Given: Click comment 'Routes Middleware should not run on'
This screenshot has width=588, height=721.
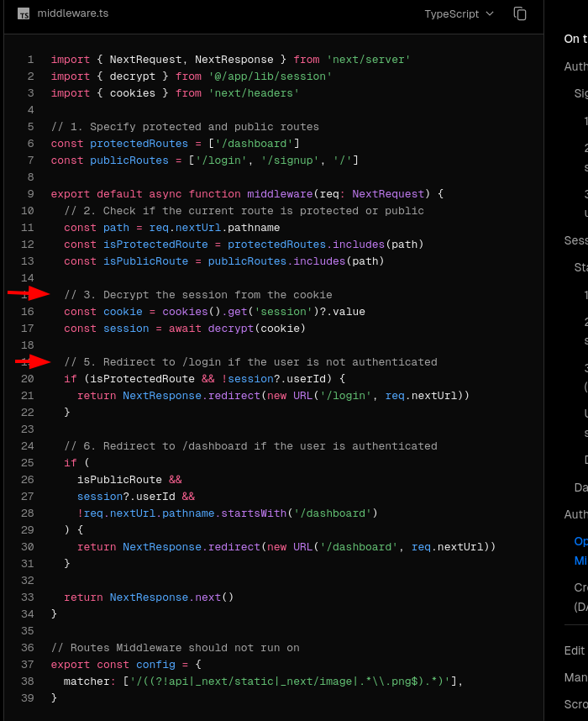Looking at the screenshot, I should (176, 649).
